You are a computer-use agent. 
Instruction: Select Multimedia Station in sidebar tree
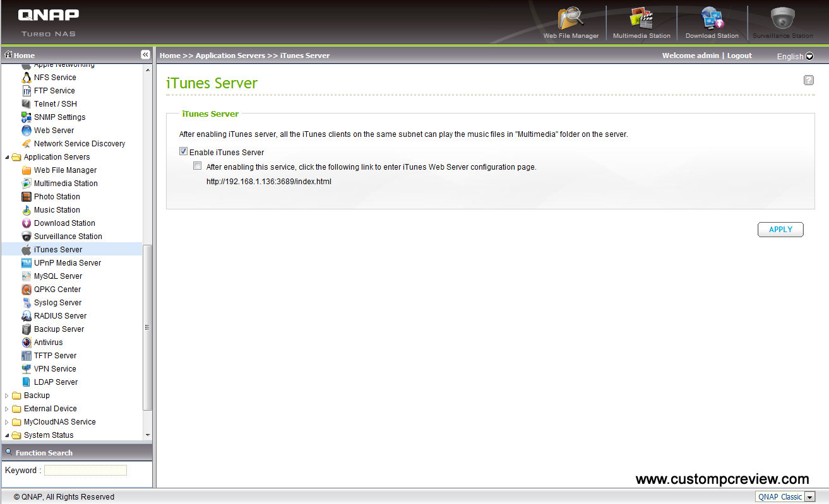pos(66,184)
